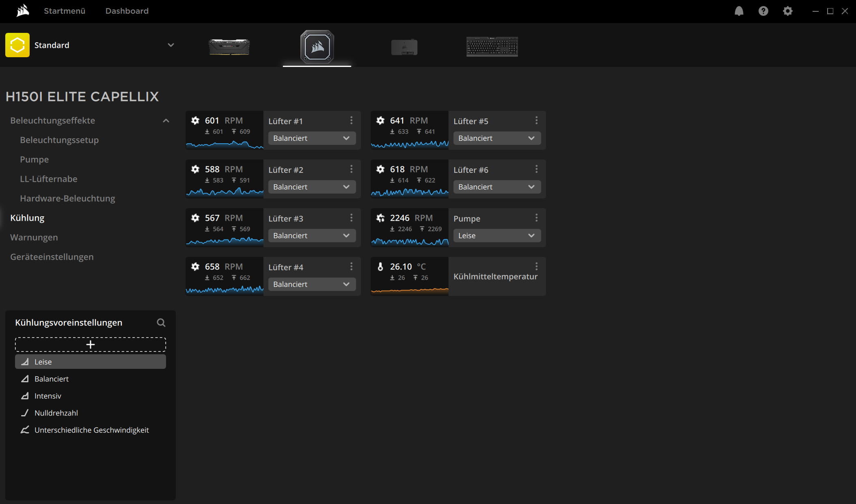Open the Corsair logo home icon
The image size is (856, 504).
pyautogui.click(x=23, y=11)
